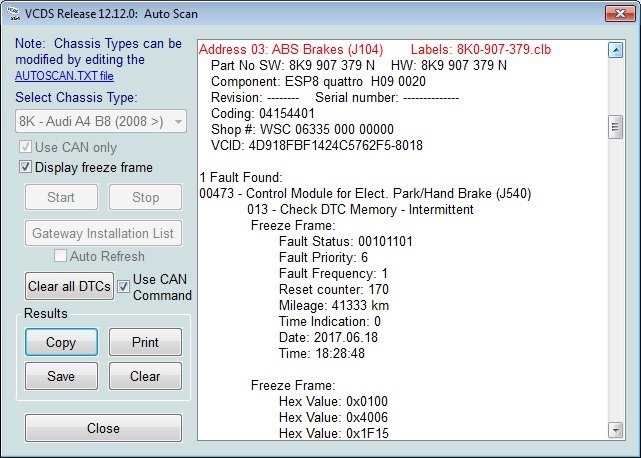Click the Coding: 04154401 line

[x=263, y=113]
